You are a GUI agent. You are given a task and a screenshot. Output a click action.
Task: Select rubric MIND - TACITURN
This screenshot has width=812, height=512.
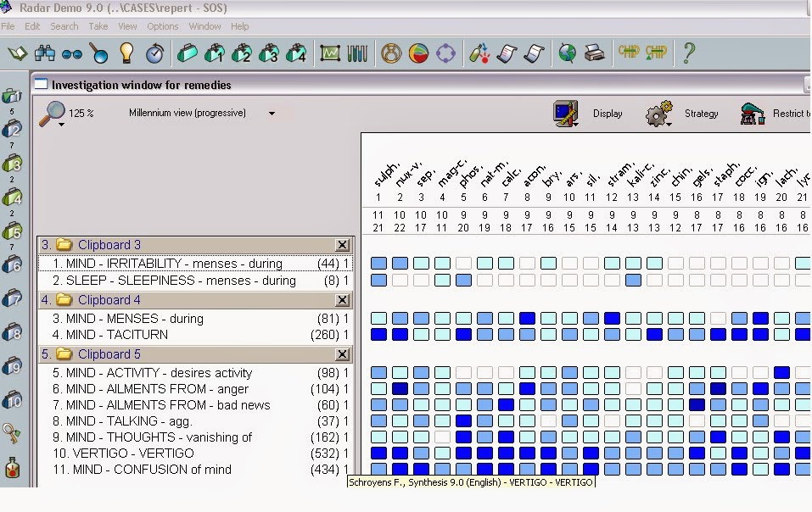195,335
